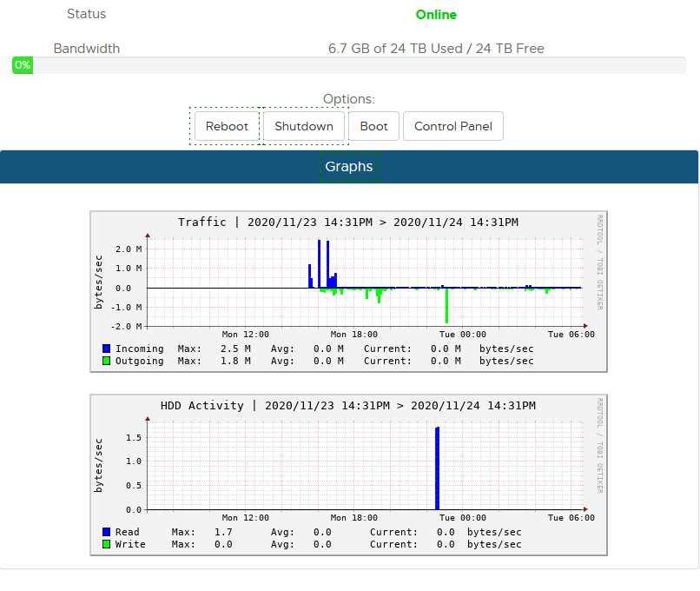Click the Reboot button

pyautogui.click(x=227, y=126)
